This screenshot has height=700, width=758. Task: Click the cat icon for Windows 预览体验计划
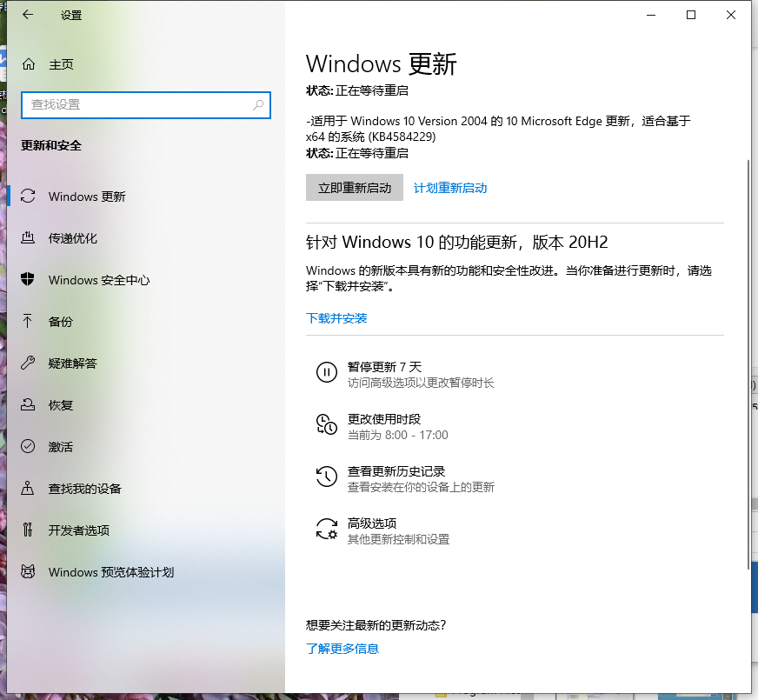coord(29,572)
